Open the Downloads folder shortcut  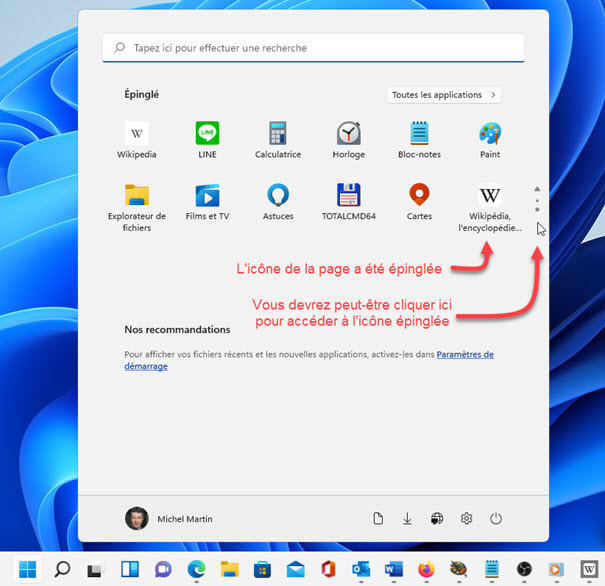(407, 519)
